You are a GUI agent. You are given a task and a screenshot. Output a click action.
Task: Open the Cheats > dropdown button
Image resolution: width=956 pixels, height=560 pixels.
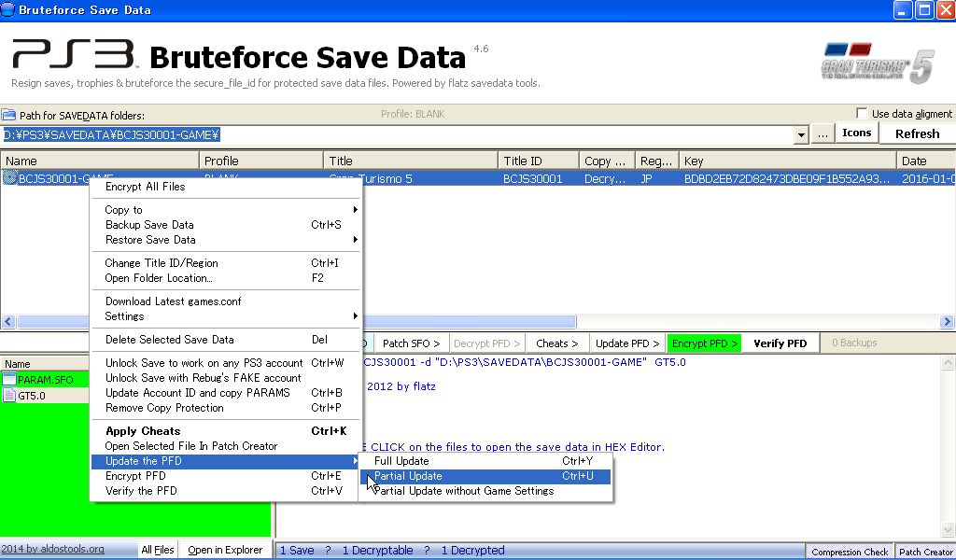coord(556,343)
